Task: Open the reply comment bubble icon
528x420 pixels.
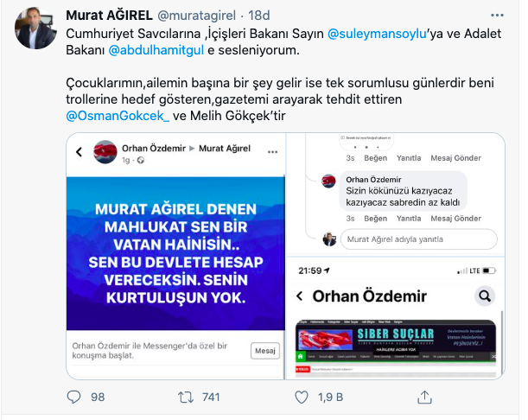Action: pyautogui.click(x=73, y=397)
